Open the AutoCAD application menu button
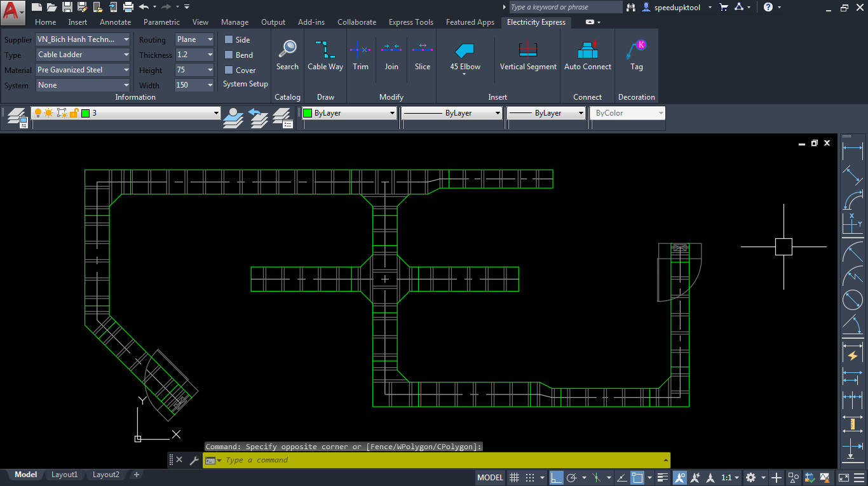 [x=14, y=11]
